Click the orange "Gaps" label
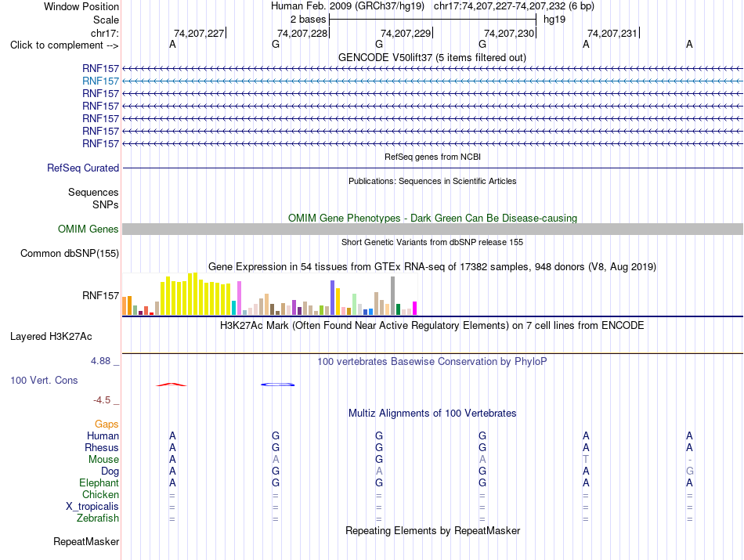The image size is (744, 560). 107,425
